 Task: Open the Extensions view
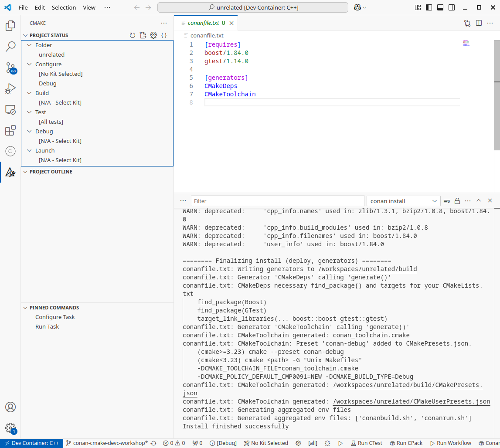10,130
